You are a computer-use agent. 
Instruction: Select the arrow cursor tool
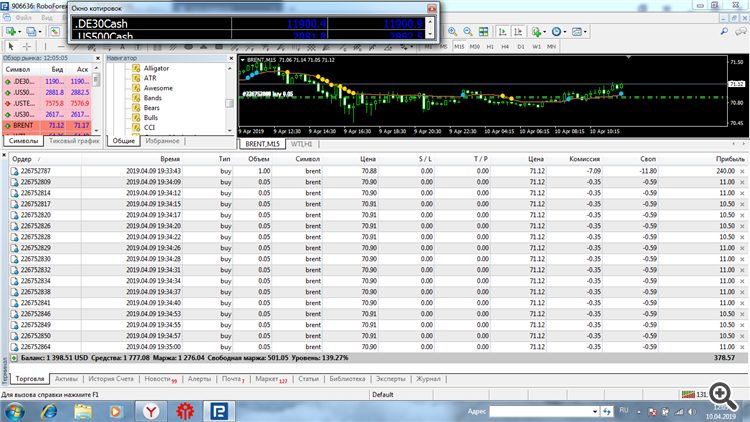coord(11,46)
